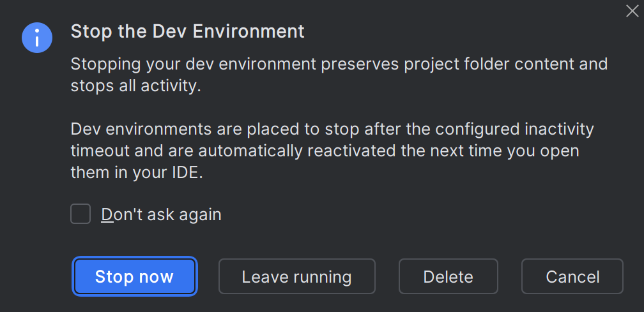Stop the dev environment now

point(134,276)
